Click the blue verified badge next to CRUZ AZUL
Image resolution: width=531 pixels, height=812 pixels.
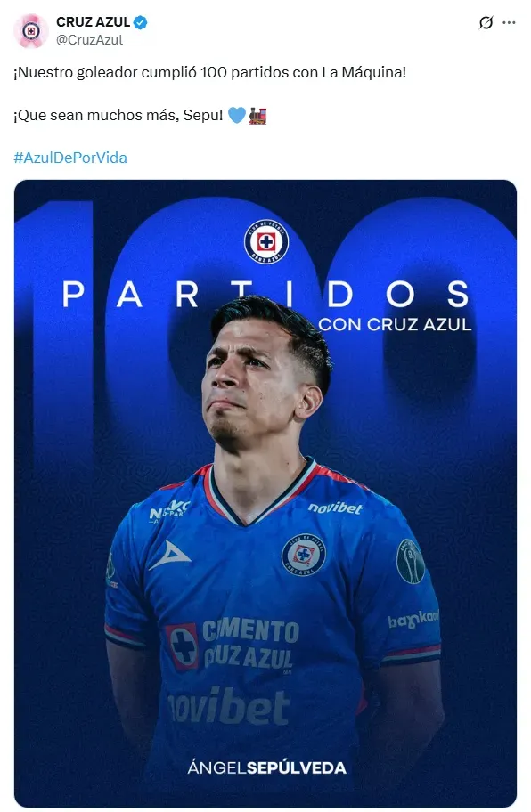point(141,22)
